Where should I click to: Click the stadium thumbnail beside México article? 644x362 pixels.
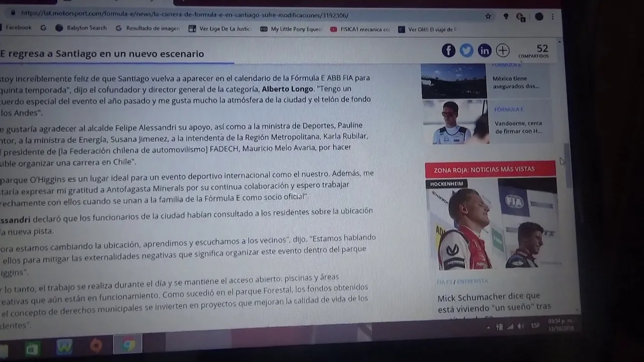click(454, 81)
